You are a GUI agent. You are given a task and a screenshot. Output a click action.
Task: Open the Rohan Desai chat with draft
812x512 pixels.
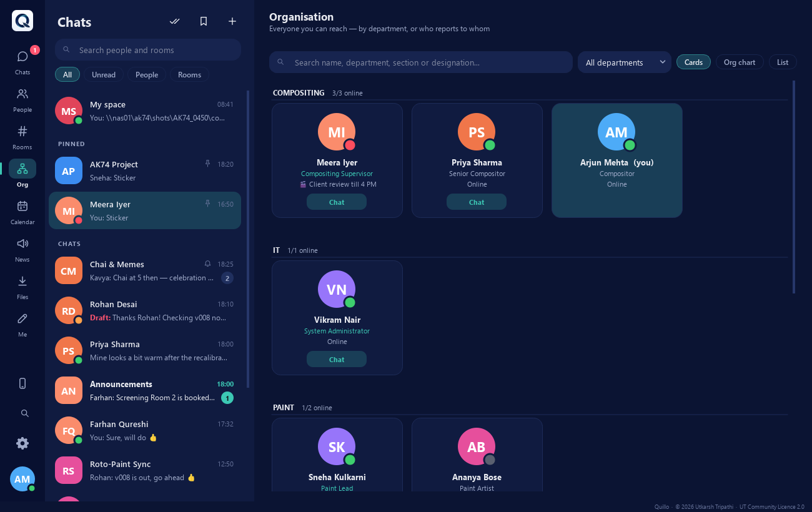145,310
